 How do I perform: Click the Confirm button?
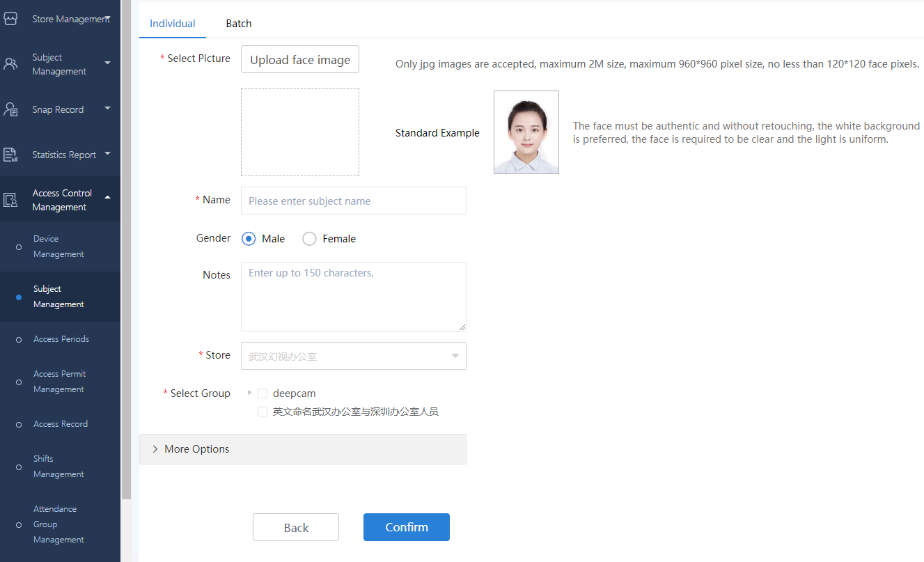coord(407,527)
